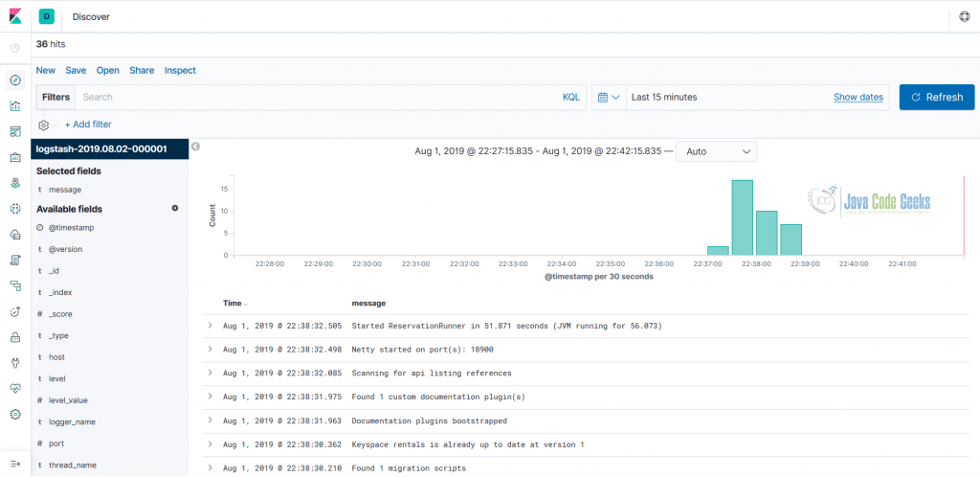Open the help menu icon
The width and height of the screenshot is (980, 477).
(964, 17)
